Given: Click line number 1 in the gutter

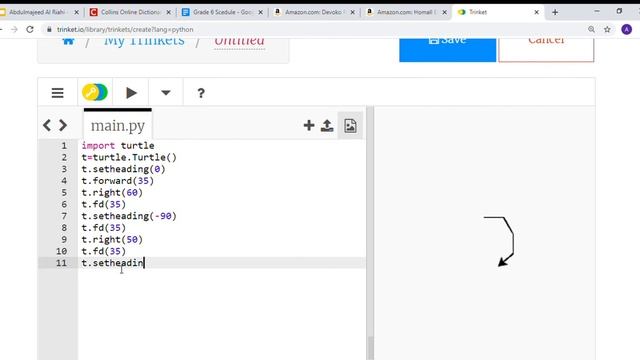Looking at the screenshot, I should tap(64, 146).
